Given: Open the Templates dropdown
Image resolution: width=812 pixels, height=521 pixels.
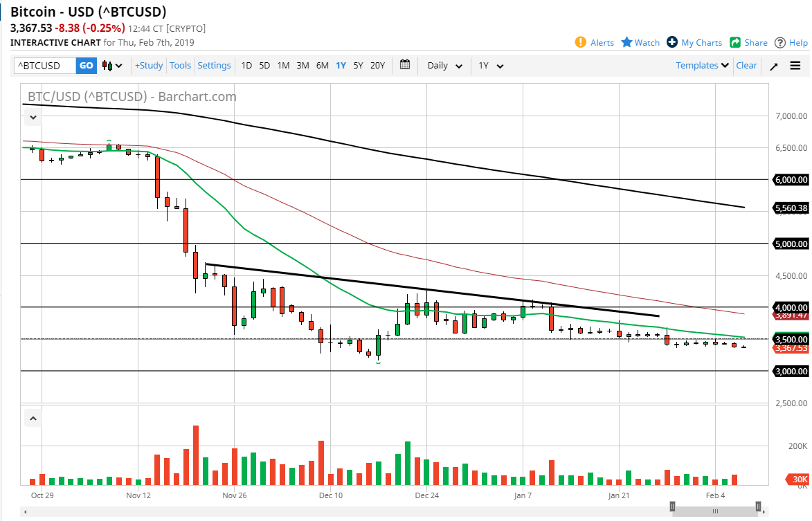Looking at the screenshot, I should coord(701,65).
